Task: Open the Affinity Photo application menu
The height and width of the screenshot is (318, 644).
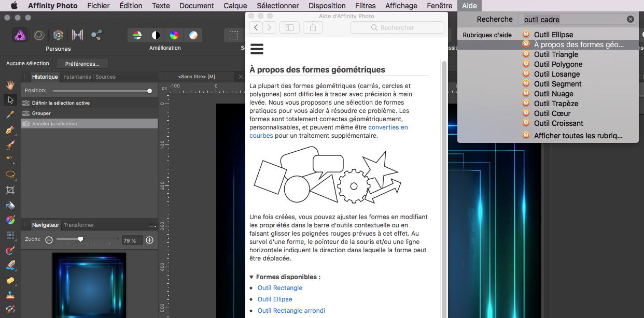Action: 53,6
